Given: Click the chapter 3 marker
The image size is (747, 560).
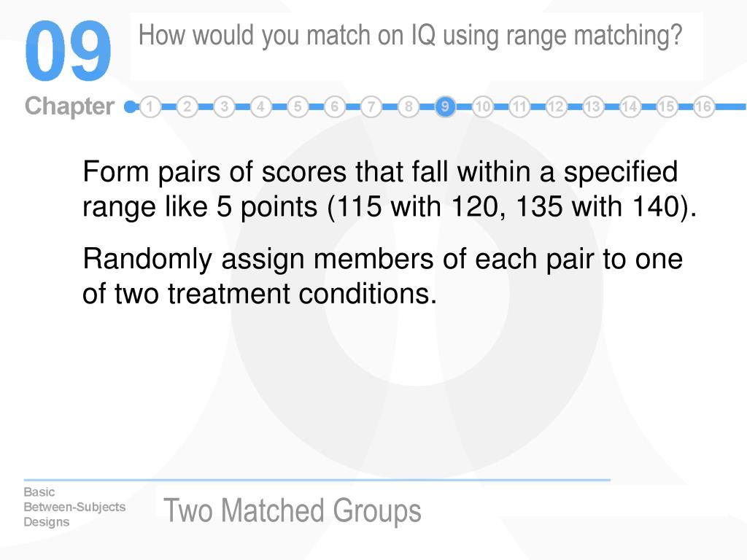Looking at the screenshot, I should pos(224,106).
